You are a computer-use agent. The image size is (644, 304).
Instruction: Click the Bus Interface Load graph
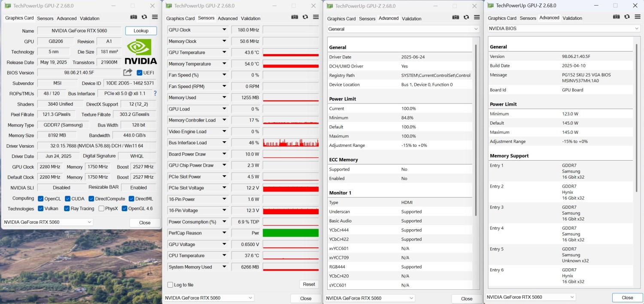pyautogui.click(x=291, y=143)
